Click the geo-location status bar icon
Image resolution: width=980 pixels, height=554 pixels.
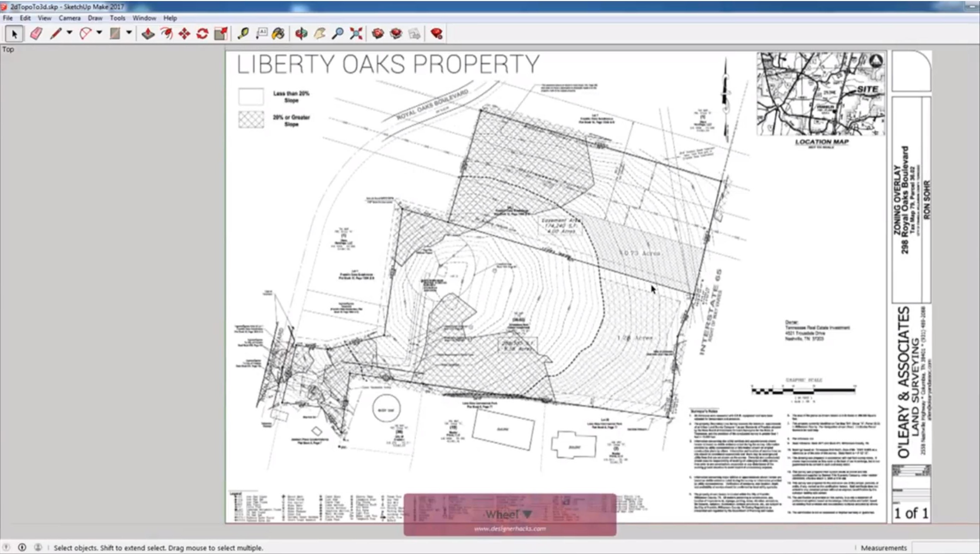tap(6, 547)
